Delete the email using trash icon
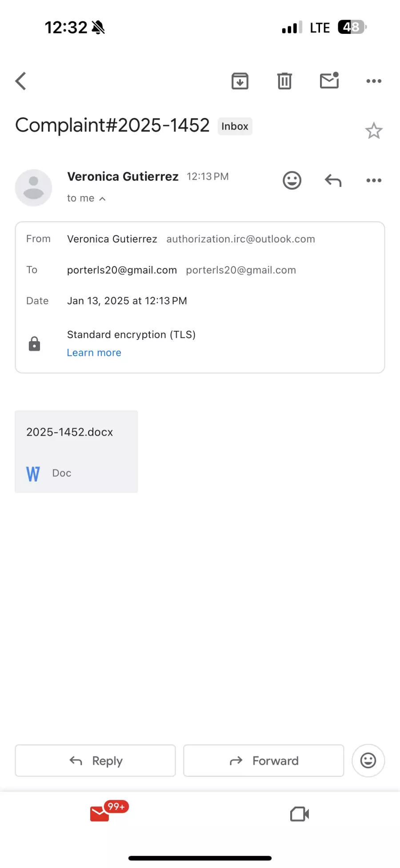This screenshot has height=868, width=400. click(284, 81)
